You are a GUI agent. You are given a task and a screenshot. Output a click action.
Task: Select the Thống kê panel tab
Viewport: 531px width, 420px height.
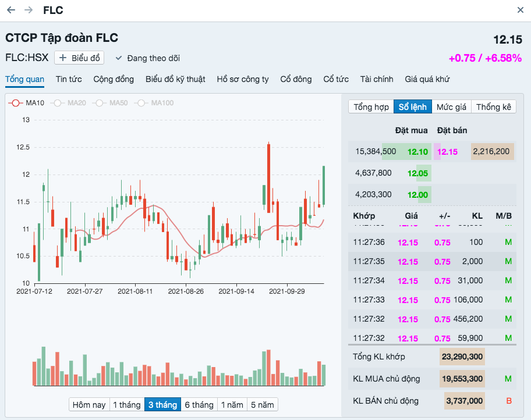click(x=493, y=107)
